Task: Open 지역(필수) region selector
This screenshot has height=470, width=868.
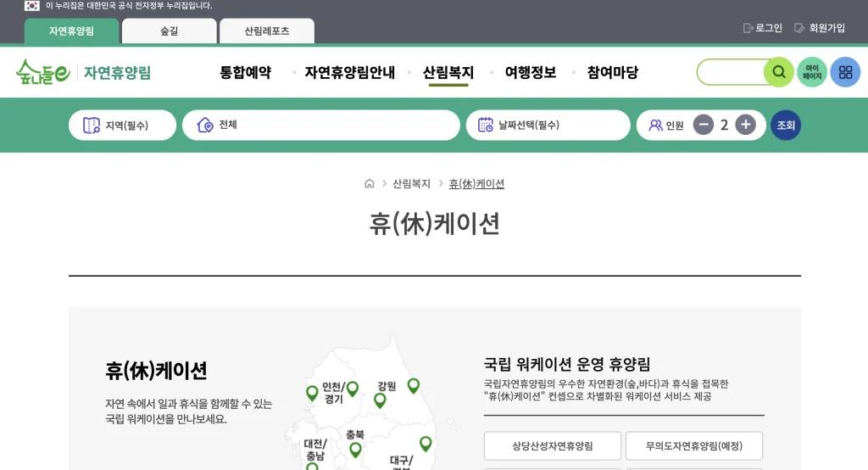Action: (122, 125)
